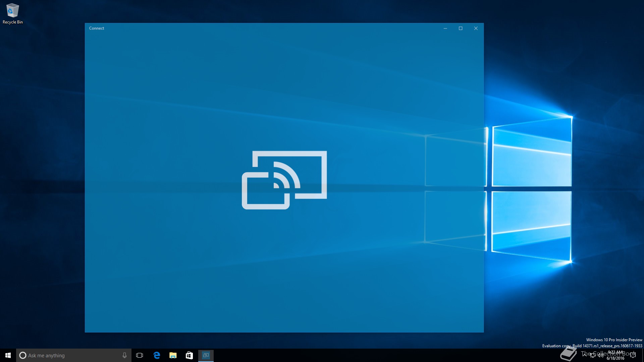644x362 pixels.
Task: Open the network status tray icon
Action: pyautogui.click(x=593, y=355)
